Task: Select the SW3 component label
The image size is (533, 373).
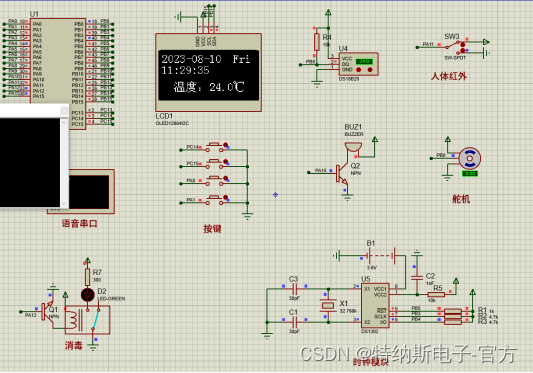Action: 452,36
